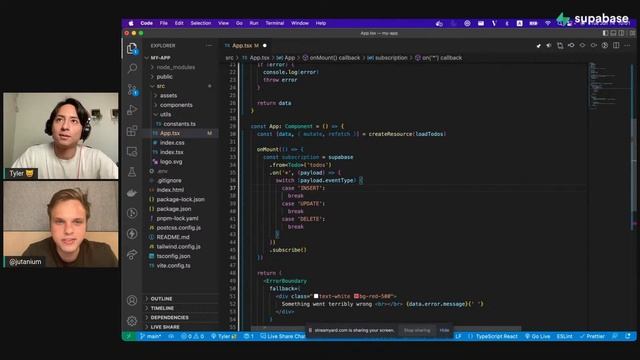Open the File menu
The image size is (640, 360).
(164, 23)
